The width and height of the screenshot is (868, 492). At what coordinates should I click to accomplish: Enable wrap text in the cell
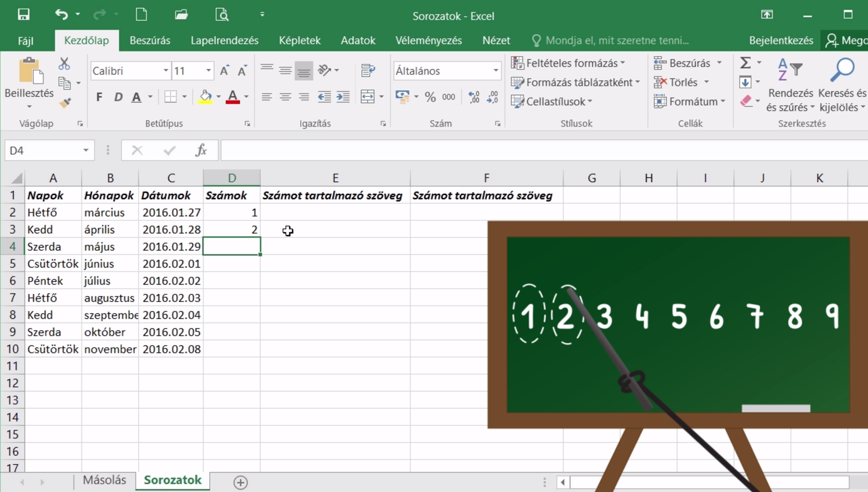click(368, 70)
